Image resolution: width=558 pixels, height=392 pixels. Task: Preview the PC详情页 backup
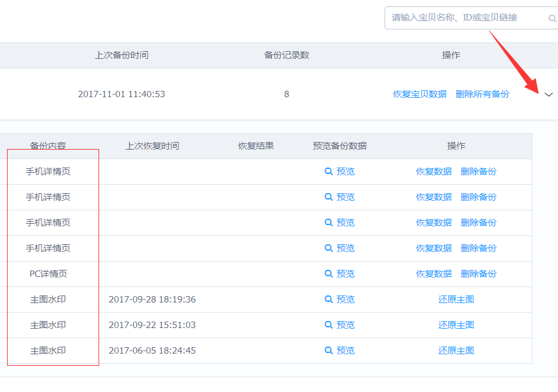coord(340,274)
